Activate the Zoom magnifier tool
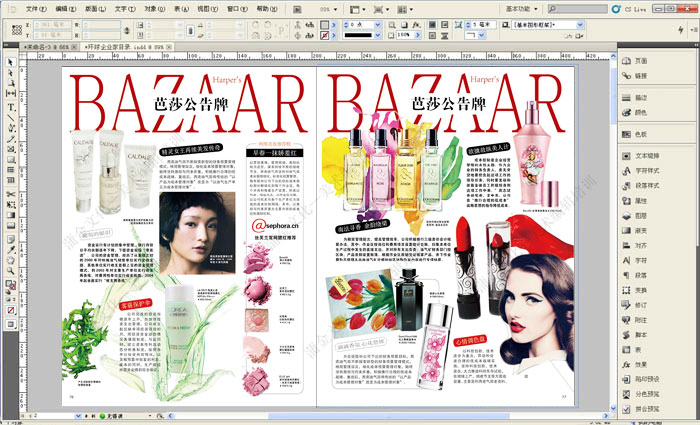The height and width of the screenshot is (425, 700). (x=11, y=271)
